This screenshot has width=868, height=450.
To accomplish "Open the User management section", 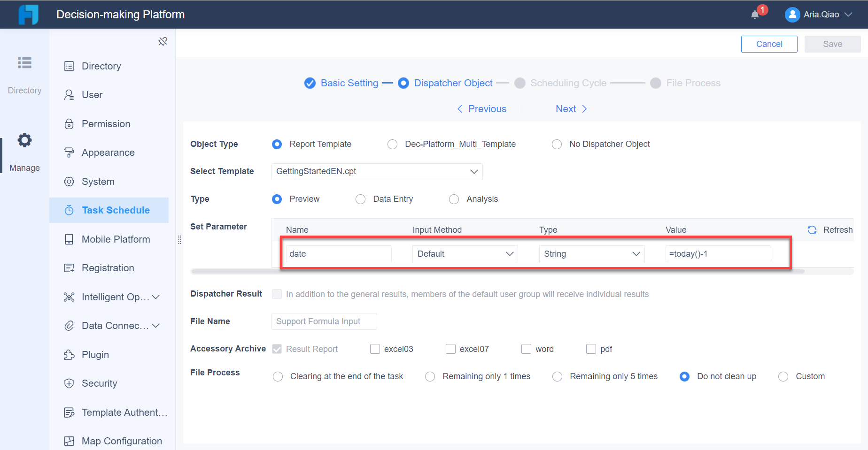I will [x=92, y=94].
